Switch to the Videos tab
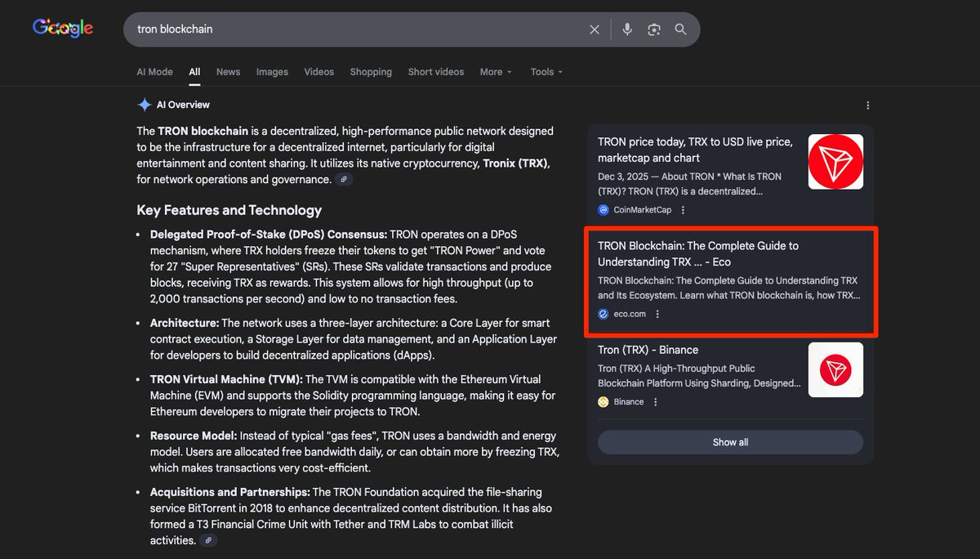 coord(318,72)
